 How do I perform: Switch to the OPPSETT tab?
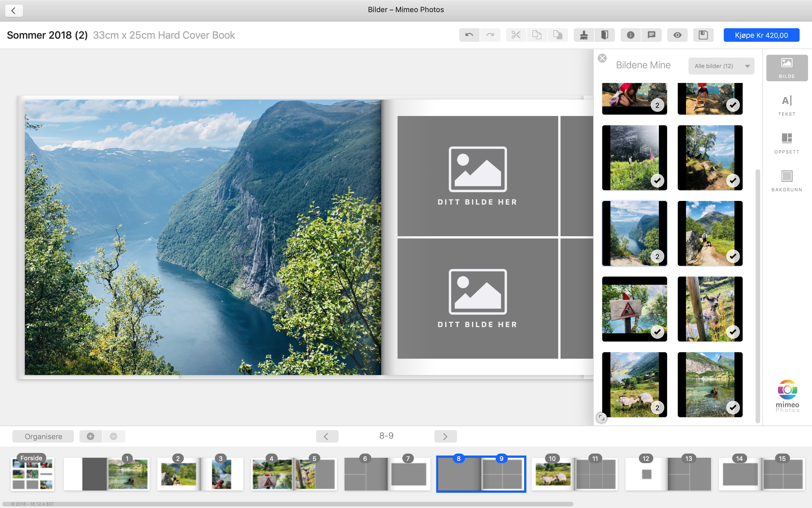(787, 143)
